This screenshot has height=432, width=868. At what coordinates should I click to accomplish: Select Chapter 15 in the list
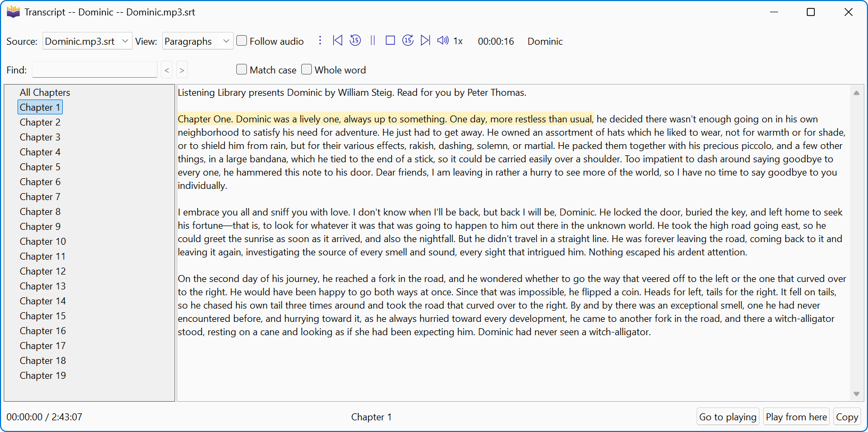click(43, 316)
